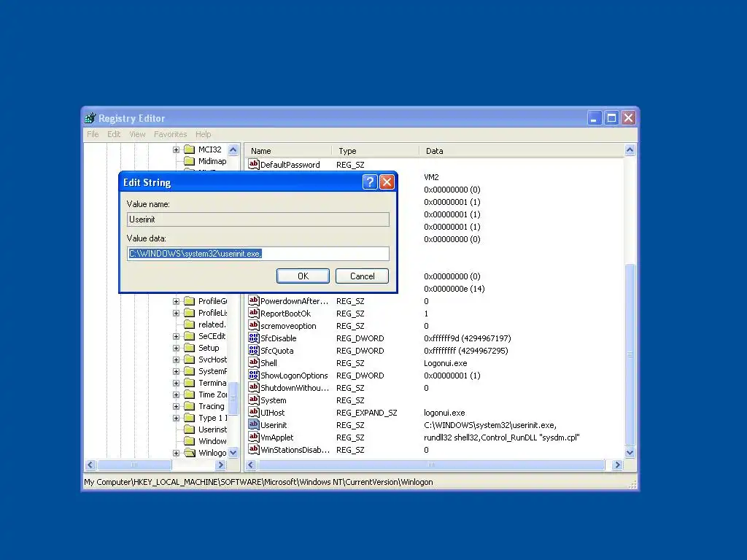Screen dimensions: 747x560
Task: Click the scremoveoption string icon
Action: click(x=253, y=326)
